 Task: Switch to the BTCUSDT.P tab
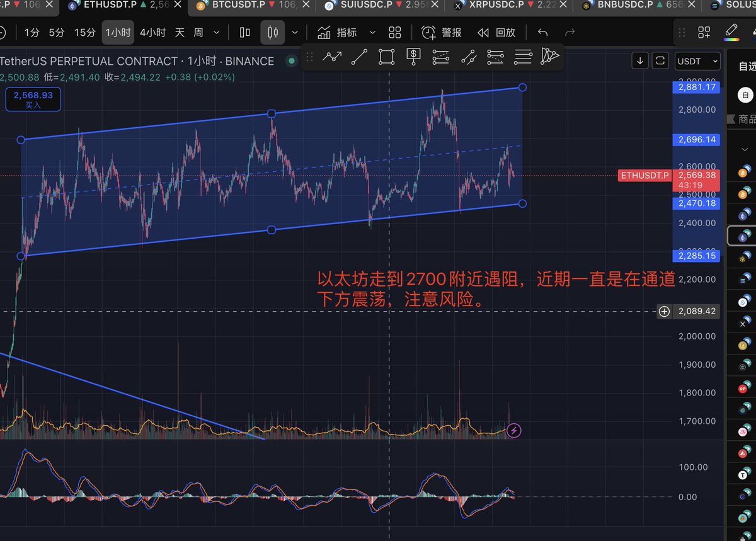pos(253,6)
